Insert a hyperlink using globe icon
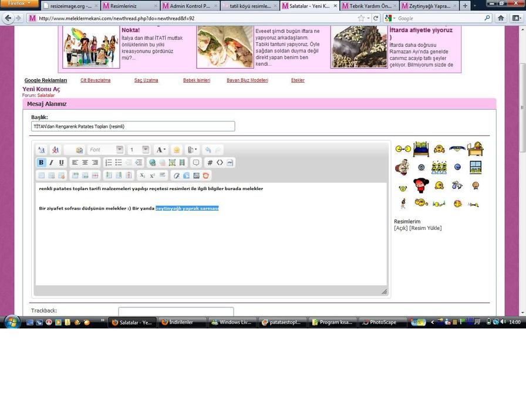Viewport: 526px width, 420px height. click(153, 162)
